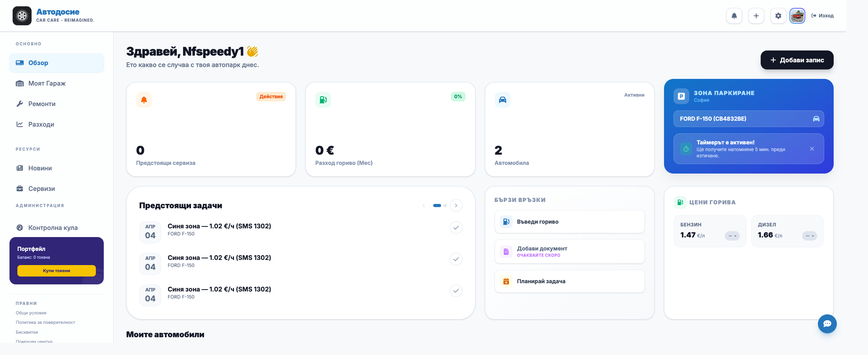Mark third Синя зона task as done

click(456, 291)
